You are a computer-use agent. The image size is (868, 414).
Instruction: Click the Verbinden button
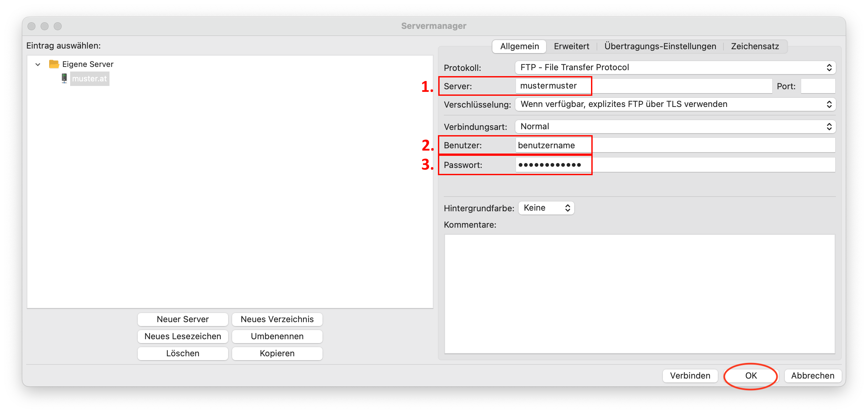coord(690,376)
